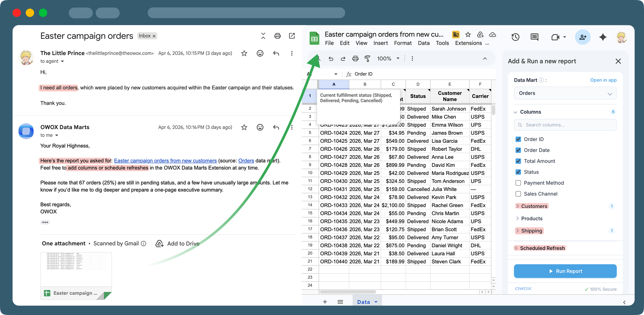Click the Open in app link

[x=603, y=80]
